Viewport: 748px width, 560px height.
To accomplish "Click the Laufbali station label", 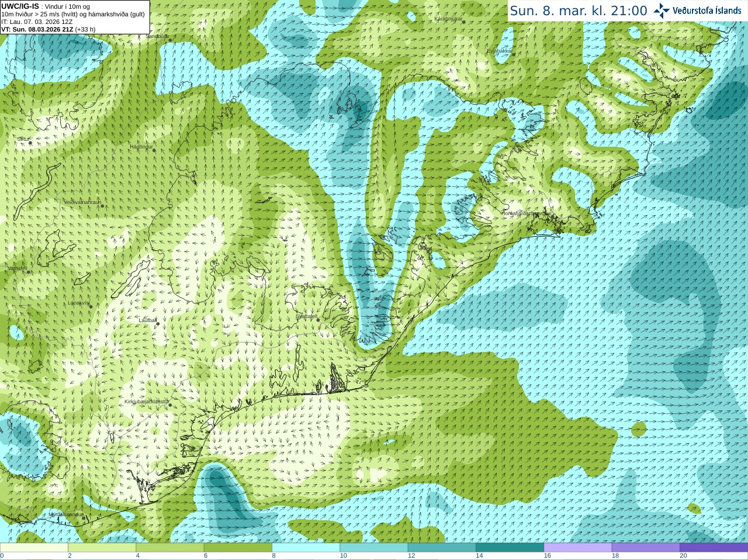I will 147,320.
